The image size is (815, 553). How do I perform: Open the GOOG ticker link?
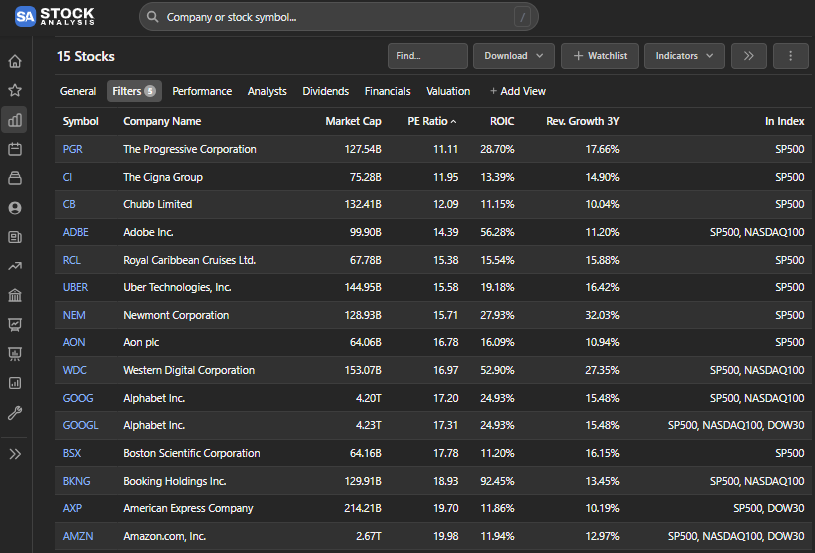point(78,398)
